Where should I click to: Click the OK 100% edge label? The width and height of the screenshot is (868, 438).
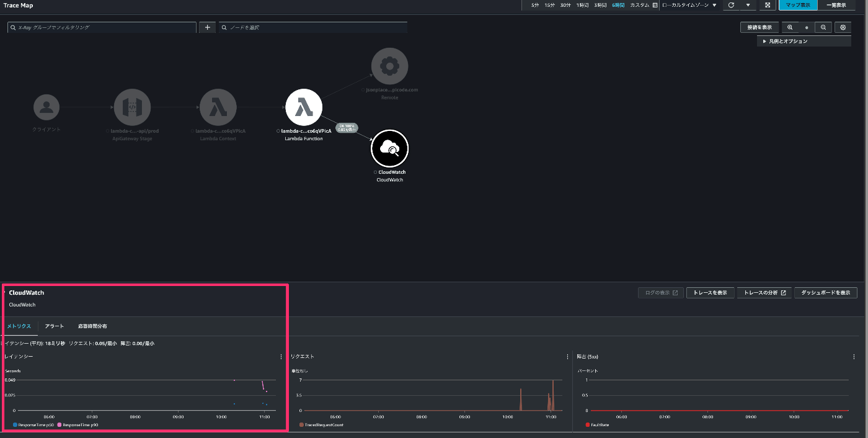click(346, 128)
